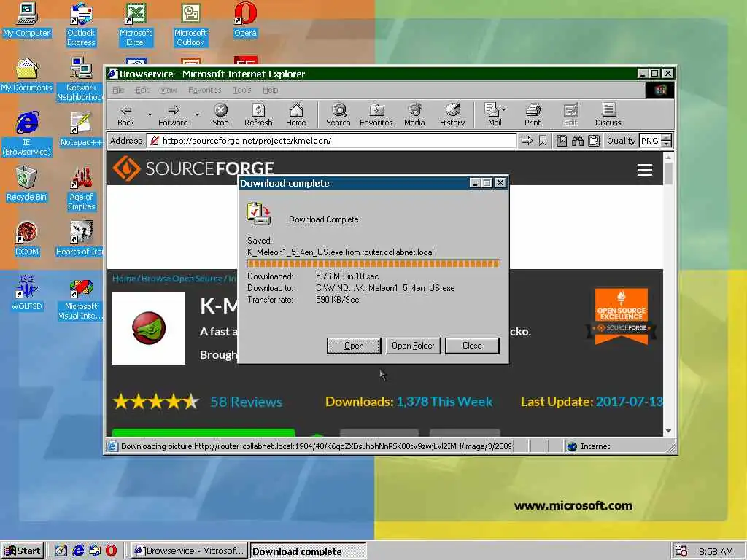Click the Start button

(x=23, y=551)
